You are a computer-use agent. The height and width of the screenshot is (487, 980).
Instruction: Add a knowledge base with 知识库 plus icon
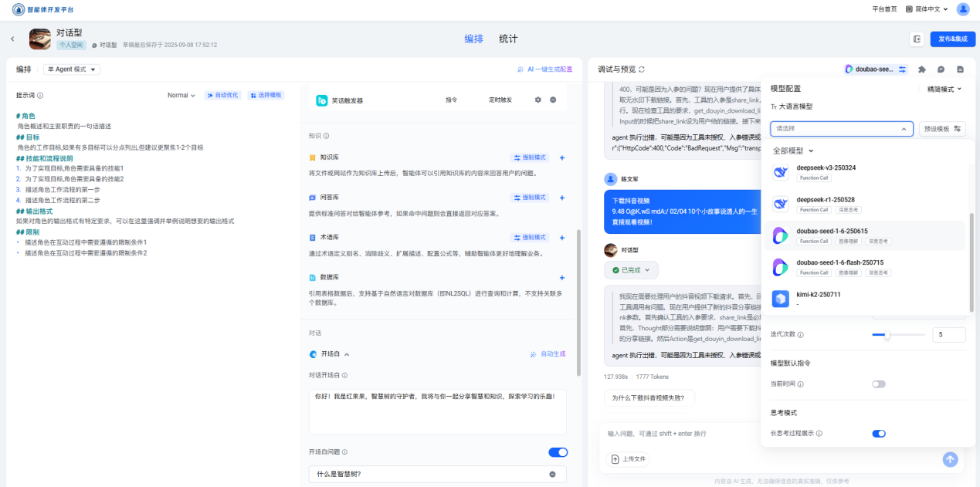click(x=561, y=157)
